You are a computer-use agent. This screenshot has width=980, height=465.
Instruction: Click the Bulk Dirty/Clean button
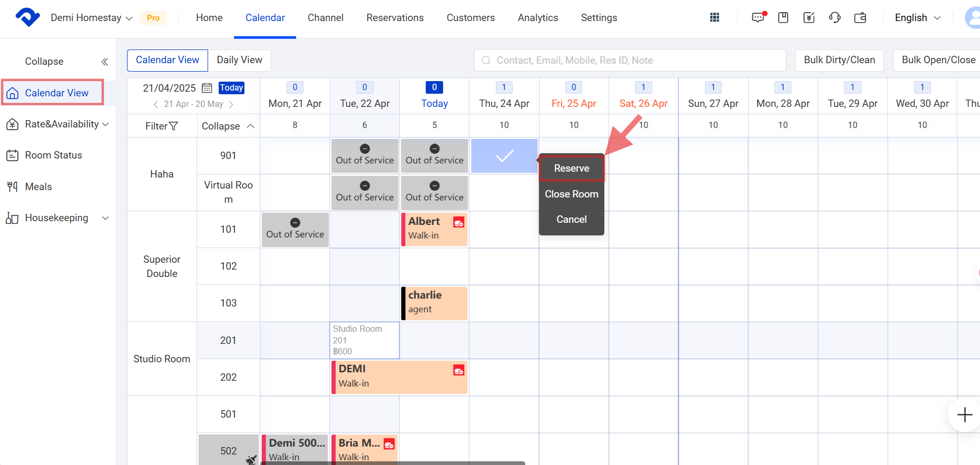tap(839, 60)
